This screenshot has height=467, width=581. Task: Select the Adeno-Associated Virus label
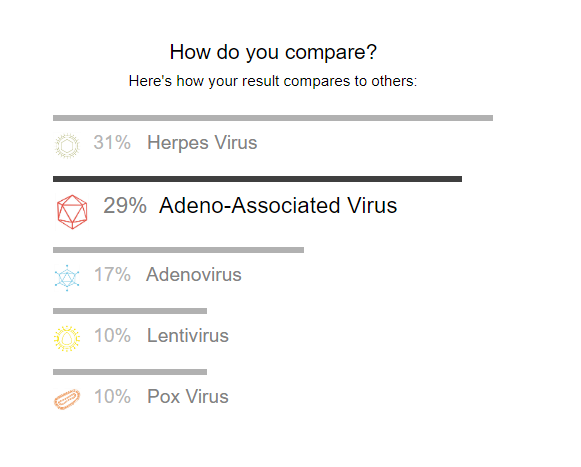[278, 205]
